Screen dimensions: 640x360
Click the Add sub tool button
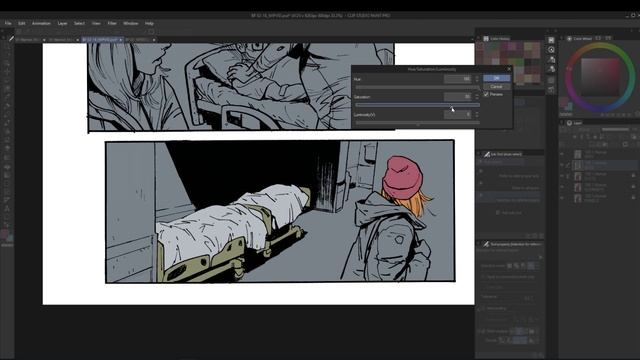[509, 213]
